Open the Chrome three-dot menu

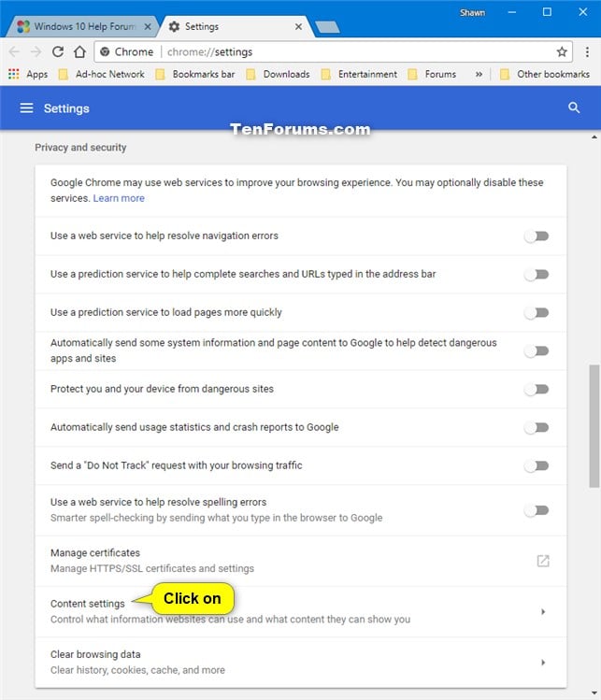(x=587, y=51)
